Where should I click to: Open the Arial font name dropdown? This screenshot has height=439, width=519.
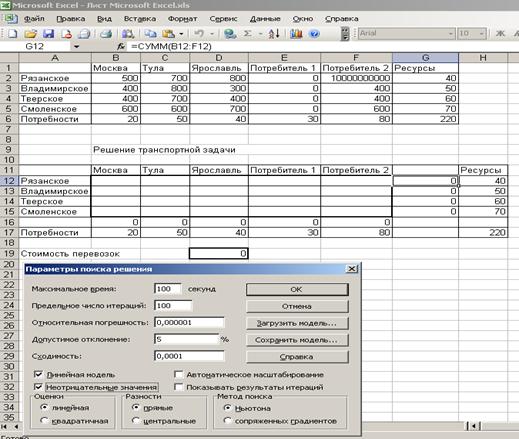pyautogui.click(x=451, y=33)
